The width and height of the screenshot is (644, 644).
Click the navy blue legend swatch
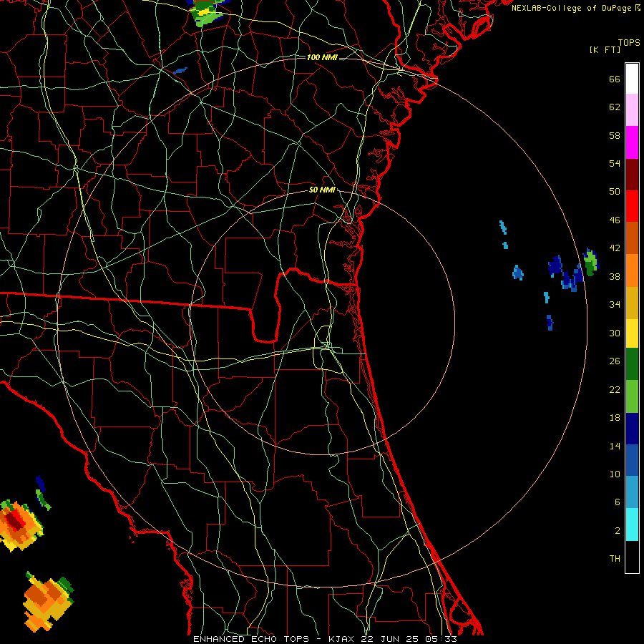(x=632, y=429)
